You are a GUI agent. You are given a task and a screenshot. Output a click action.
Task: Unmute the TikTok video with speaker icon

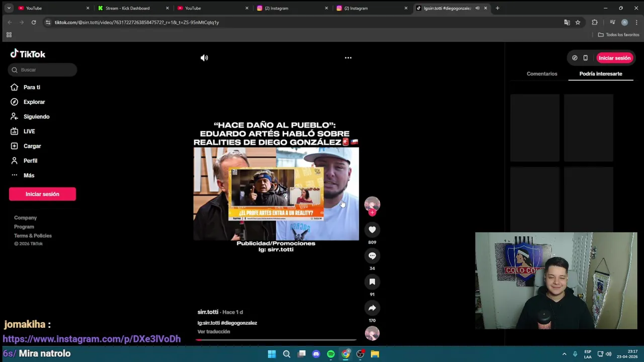pyautogui.click(x=204, y=58)
